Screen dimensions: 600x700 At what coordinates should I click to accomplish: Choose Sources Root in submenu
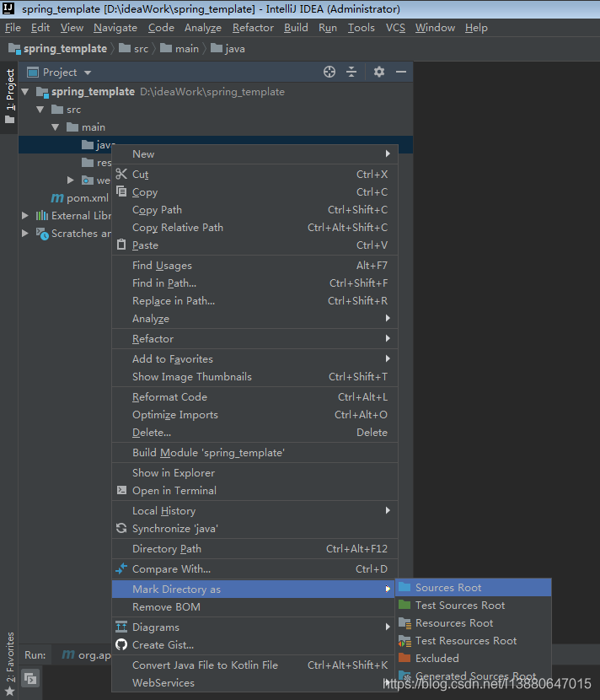tap(474, 587)
